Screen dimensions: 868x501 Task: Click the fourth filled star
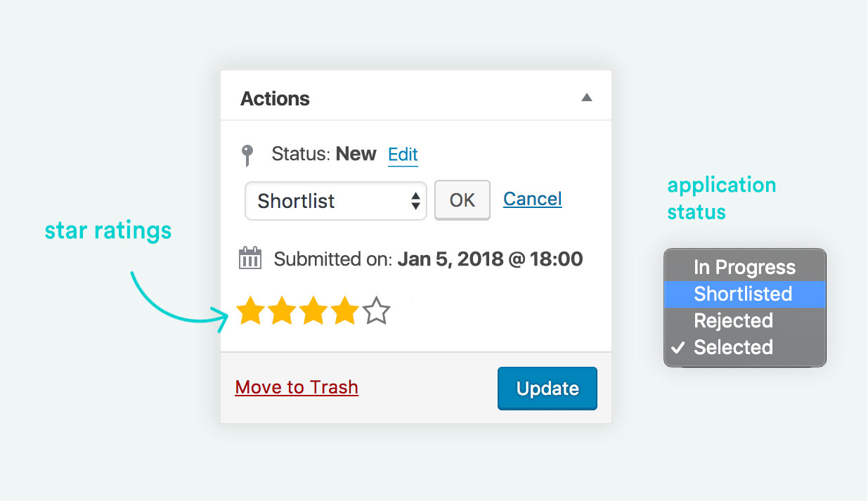click(x=345, y=311)
